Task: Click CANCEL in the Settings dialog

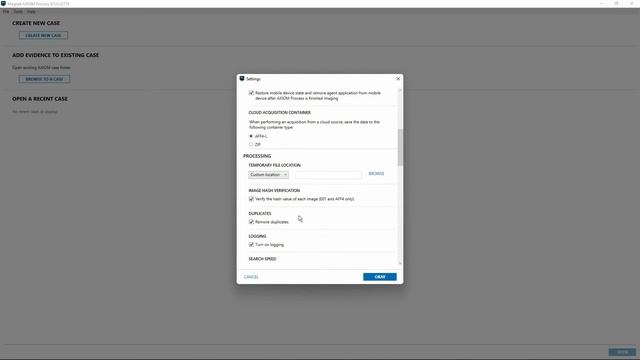Action: pos(251,277)
